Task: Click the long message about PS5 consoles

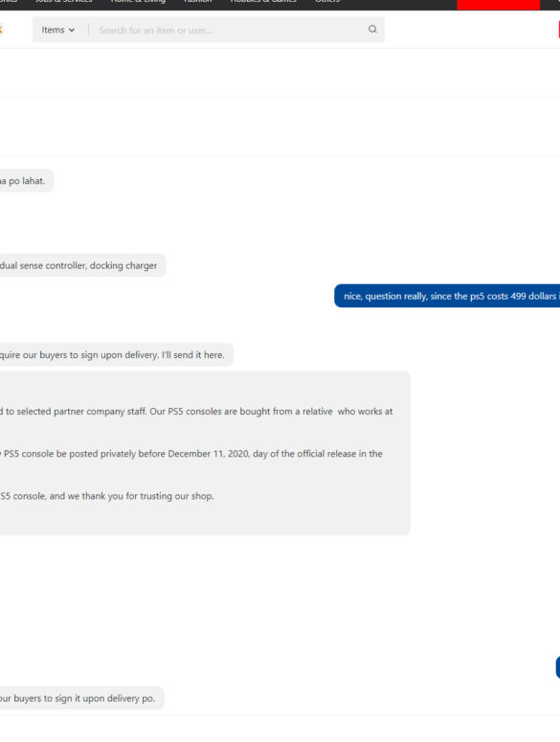Action: coord(205,454)
